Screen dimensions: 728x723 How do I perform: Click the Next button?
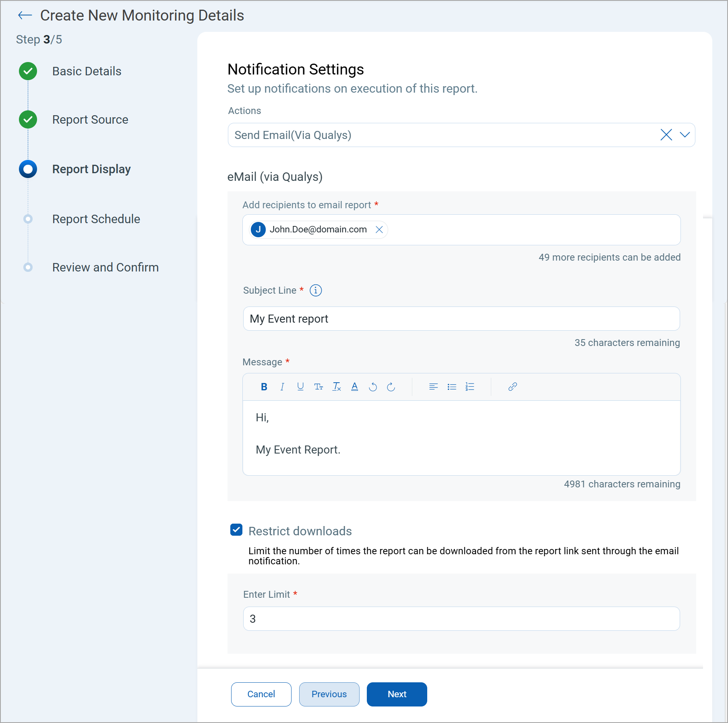(x=397, y=694)
